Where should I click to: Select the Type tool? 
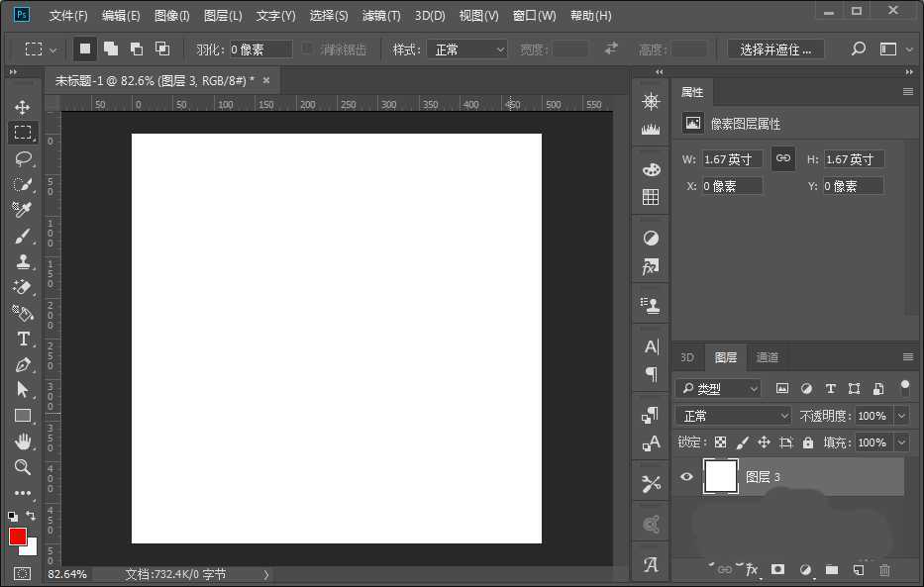(23, 339)
